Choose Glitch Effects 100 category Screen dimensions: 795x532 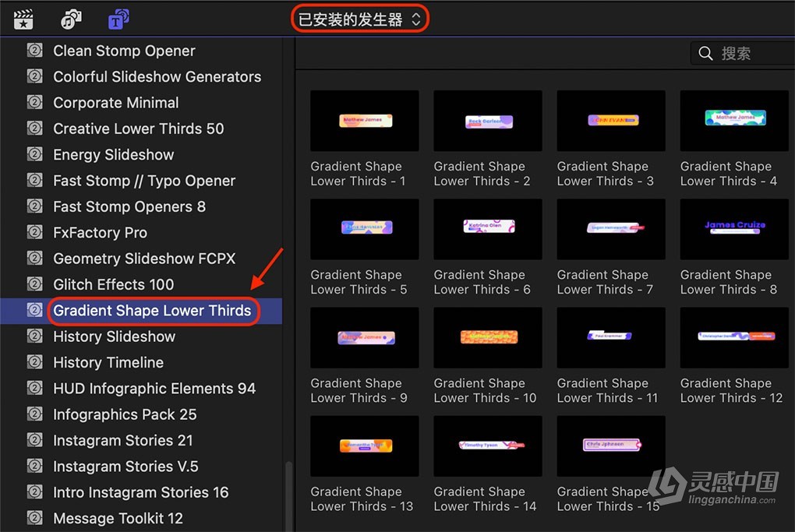tap(114, 284)
